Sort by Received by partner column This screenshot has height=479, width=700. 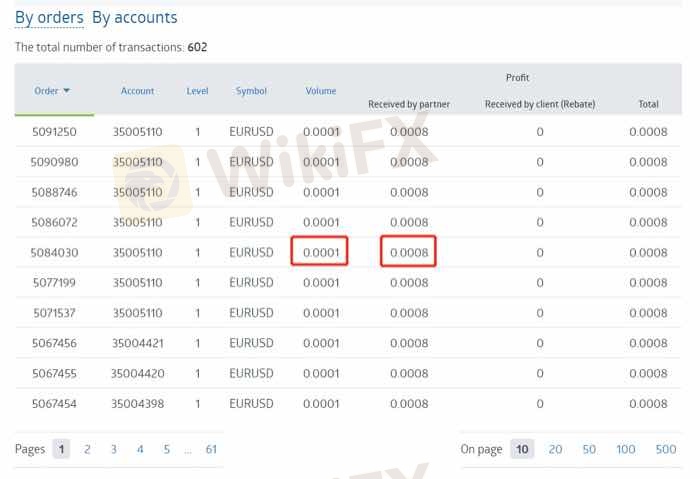[x=409, y=104]
